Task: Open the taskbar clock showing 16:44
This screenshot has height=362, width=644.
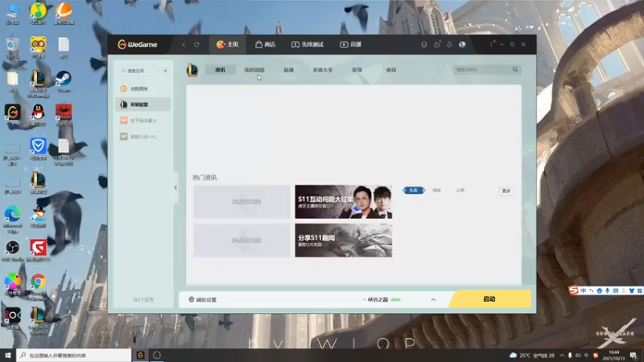Action: click(x=613, y=355)
